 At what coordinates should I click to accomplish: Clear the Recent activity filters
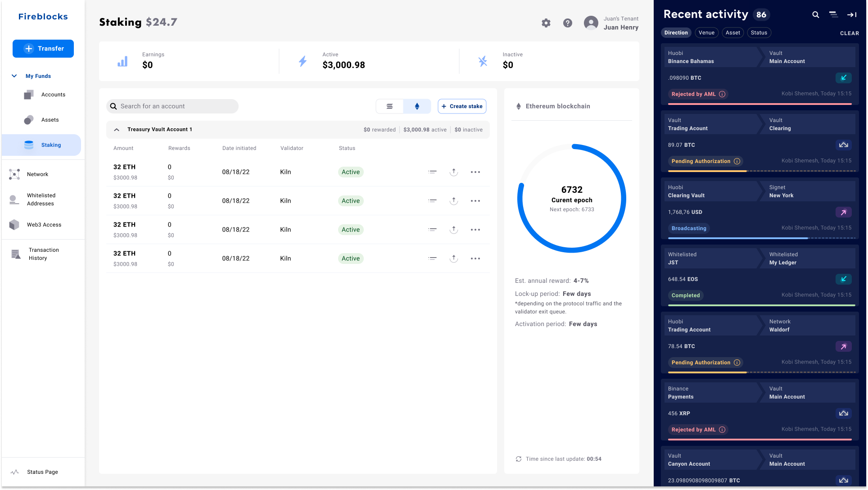849,33
